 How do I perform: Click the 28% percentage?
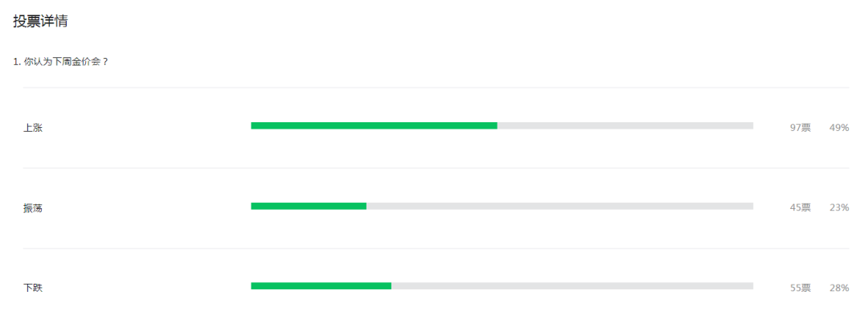tap(838, 288)
